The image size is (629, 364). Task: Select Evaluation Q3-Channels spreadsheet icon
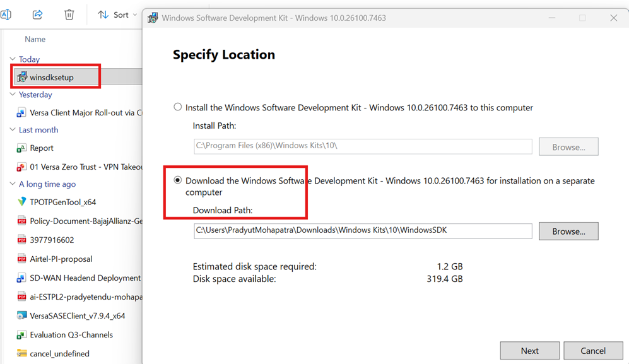21,335
